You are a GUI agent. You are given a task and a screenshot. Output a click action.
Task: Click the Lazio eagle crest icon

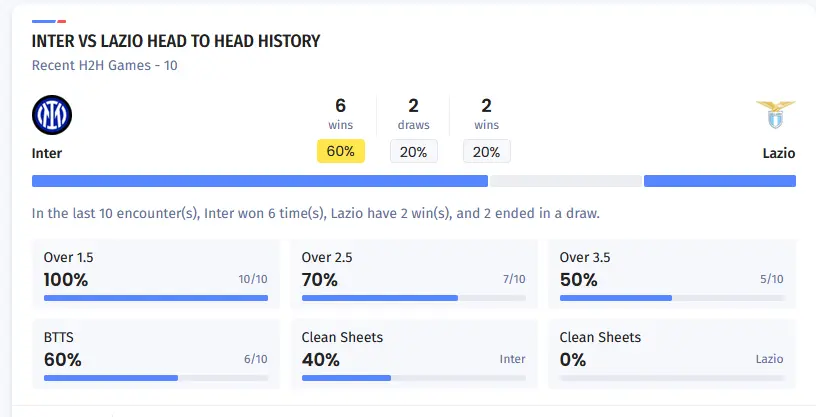tap(775, 115)
